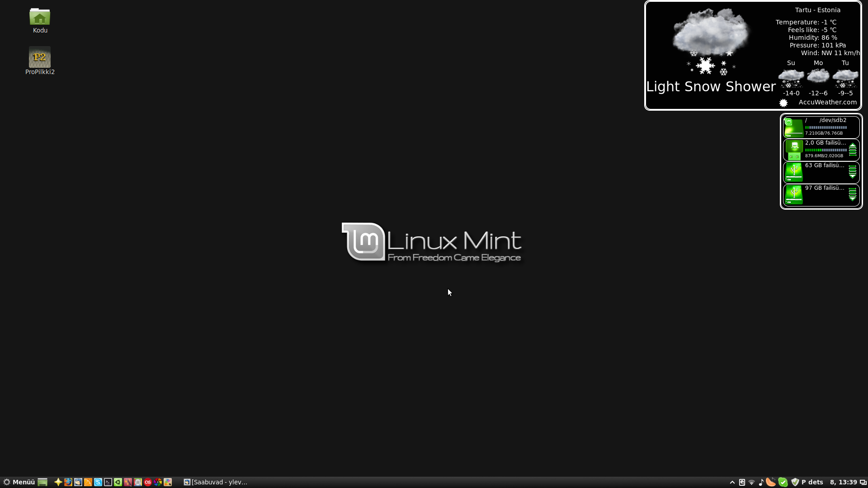Open the Saabuvad active window in taskbar
Viewport: 868px width, 488px height.
click(x=217, y=482)
